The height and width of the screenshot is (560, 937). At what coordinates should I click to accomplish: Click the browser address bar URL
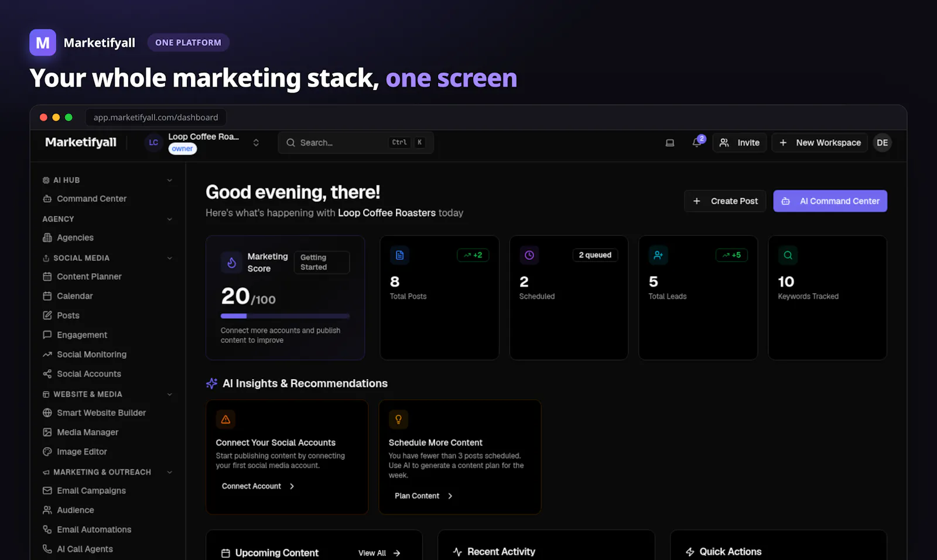(x=156, y=118)
